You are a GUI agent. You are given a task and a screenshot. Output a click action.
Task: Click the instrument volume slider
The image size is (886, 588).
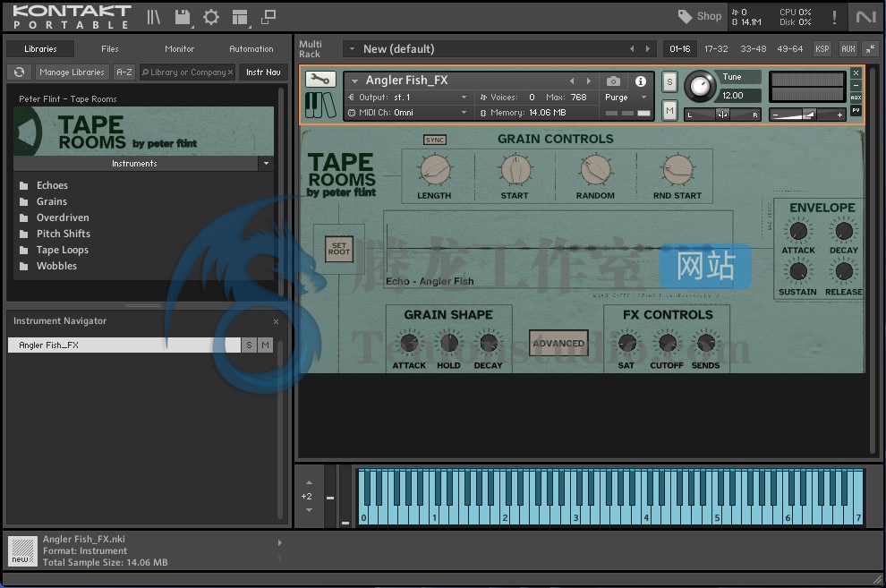[807, 115]
